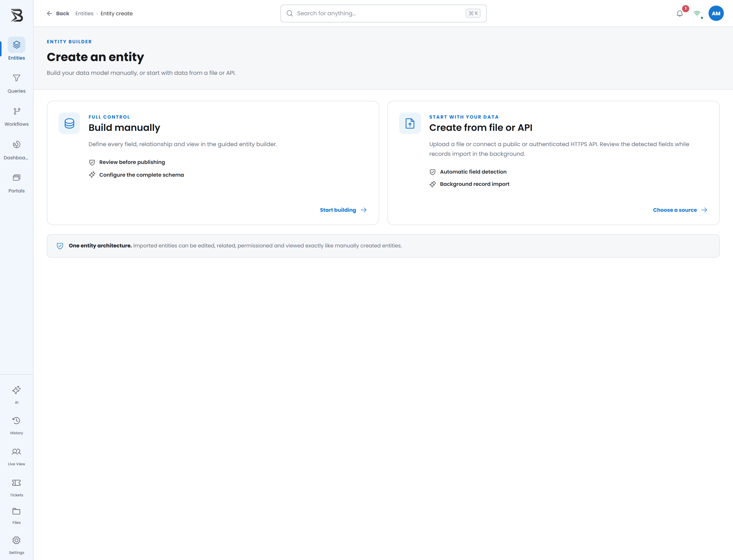Open Files from the sidebar
Screen dimensions: 733x560
point(16,516)
